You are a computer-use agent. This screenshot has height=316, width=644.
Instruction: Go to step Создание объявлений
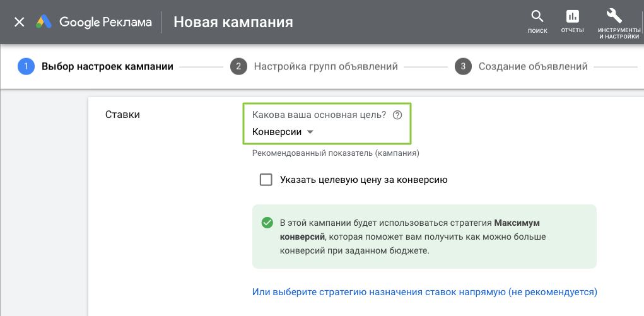tap(533, 66)
